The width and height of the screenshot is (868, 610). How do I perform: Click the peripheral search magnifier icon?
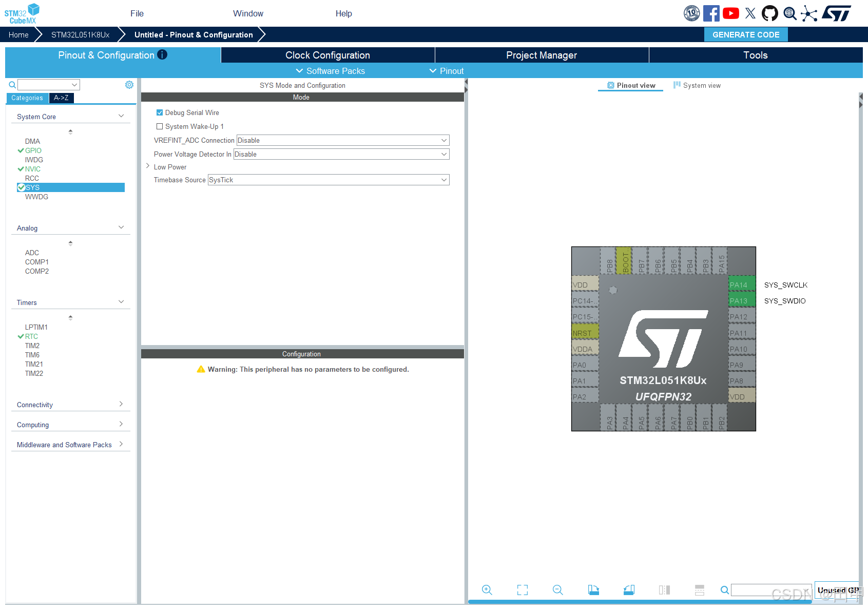pos(12,85)
